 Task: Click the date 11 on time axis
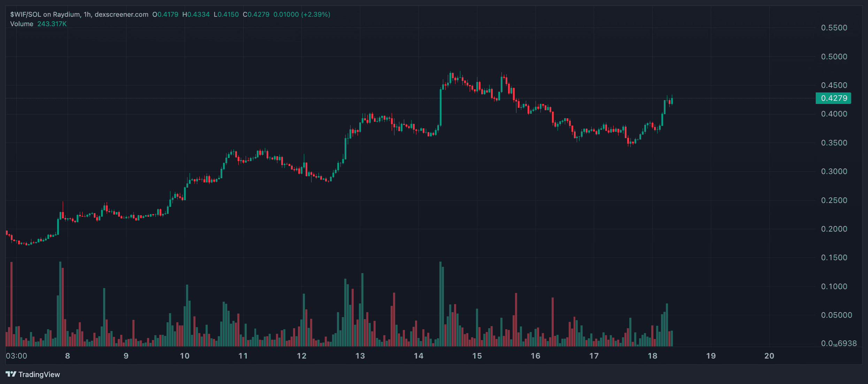[243, 356]
